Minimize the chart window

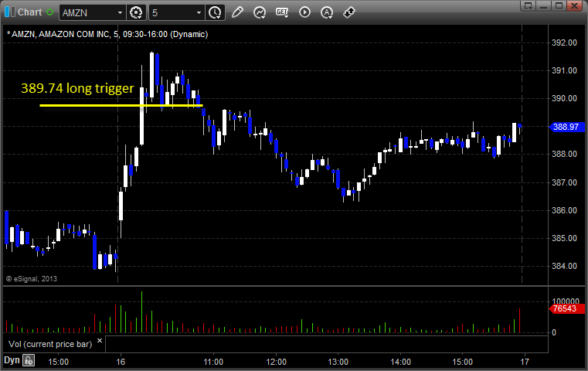[544, 5]
